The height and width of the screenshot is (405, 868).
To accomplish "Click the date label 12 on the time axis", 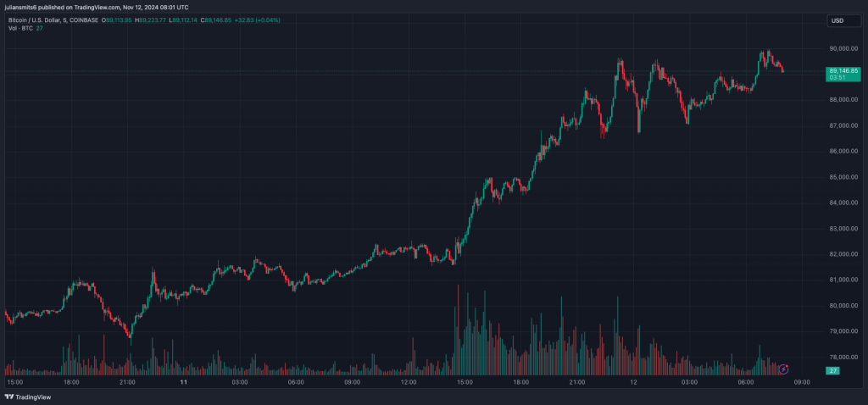I will (x=633, y=382).
